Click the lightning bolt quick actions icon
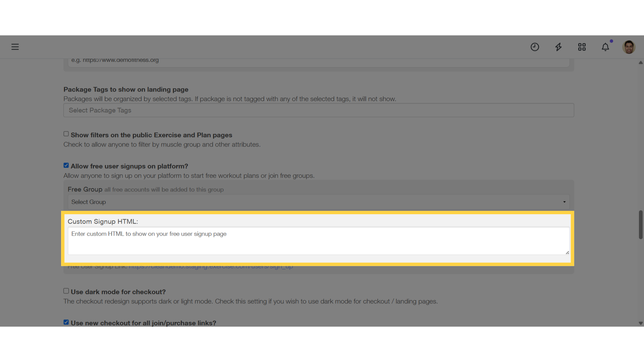Image resolution: width=644 pixels, height=362 pixels. [x=558, y=47]
